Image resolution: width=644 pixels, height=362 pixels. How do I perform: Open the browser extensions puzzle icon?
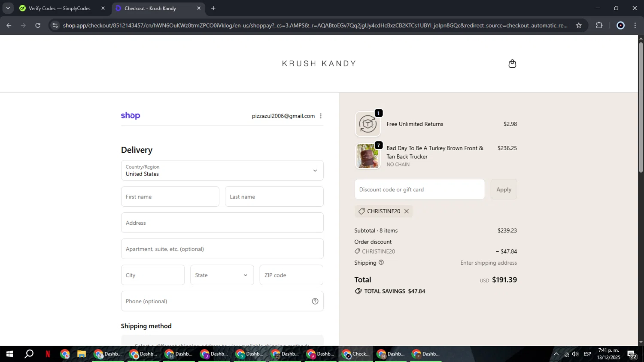coord(599,25)
